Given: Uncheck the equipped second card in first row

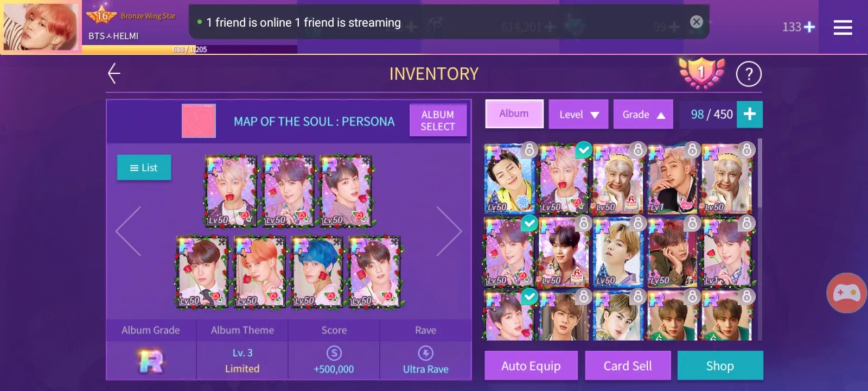Looking at the screenshot, I should click(583, 149).
